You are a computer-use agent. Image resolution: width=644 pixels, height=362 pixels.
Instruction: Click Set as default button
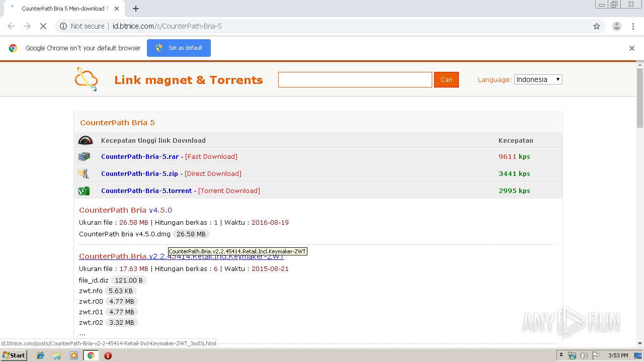(x=179, y=48)
